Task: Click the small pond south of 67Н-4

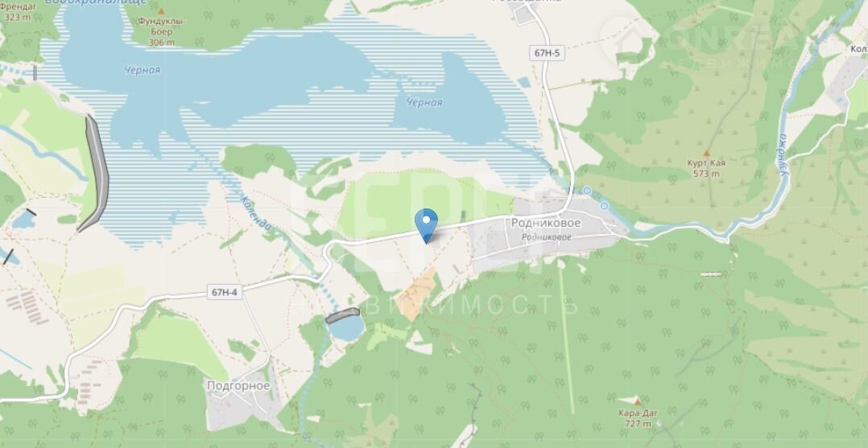Action: 346,327
